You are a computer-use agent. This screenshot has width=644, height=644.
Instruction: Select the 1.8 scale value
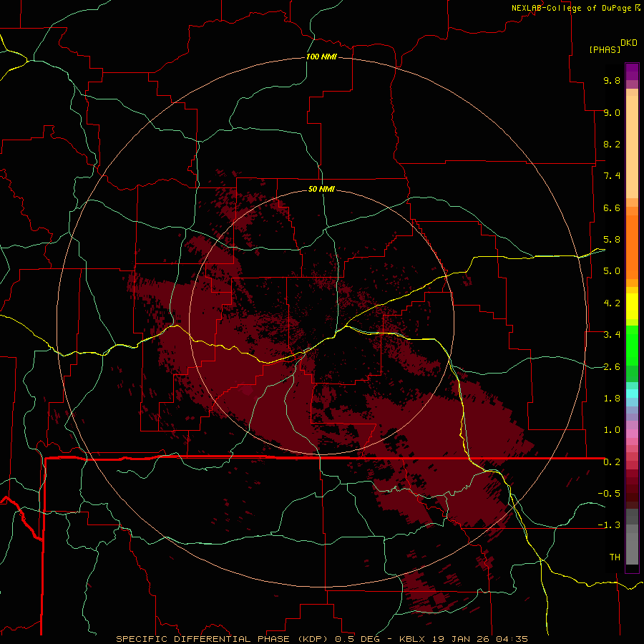point(612,399)
